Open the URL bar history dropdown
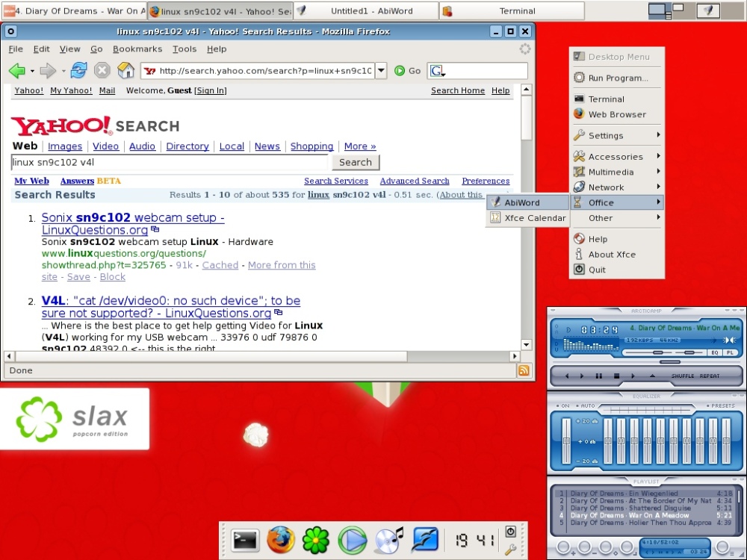The image size is (747, 560). pyautogui.click(x=381, y=71)
